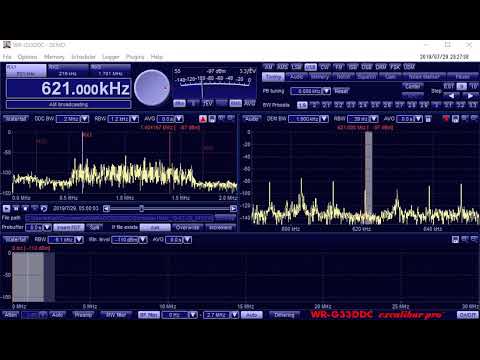The image size is (480, 360).
Task: Expand the AVG dropdown in demodulator spectrum
Action: point(419,119)
